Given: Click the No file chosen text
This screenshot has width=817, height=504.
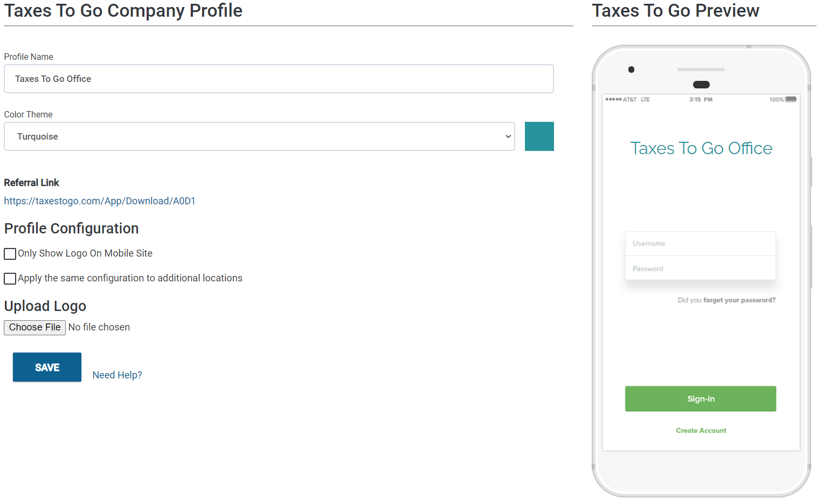Looking at the screenshot, I should (x=99, y=327).
